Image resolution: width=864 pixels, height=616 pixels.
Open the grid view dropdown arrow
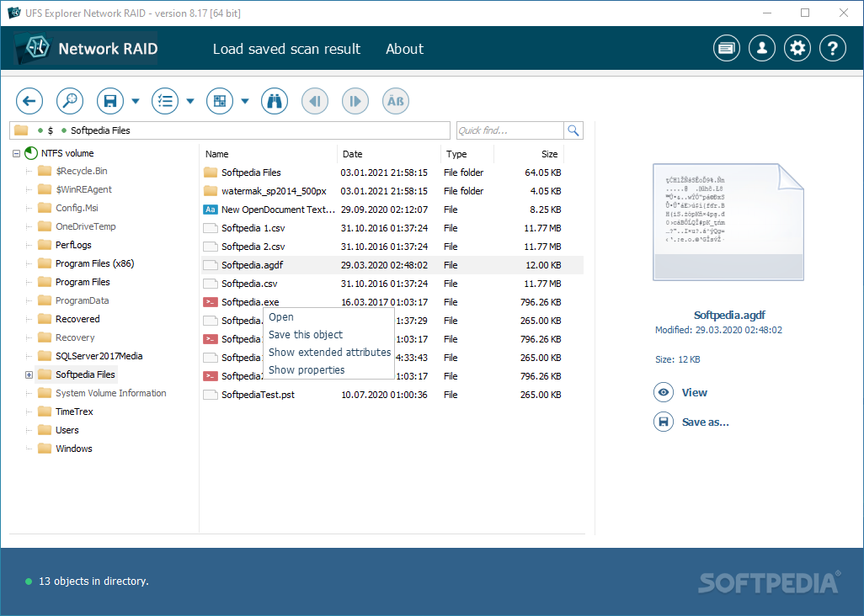click(245, 101)
